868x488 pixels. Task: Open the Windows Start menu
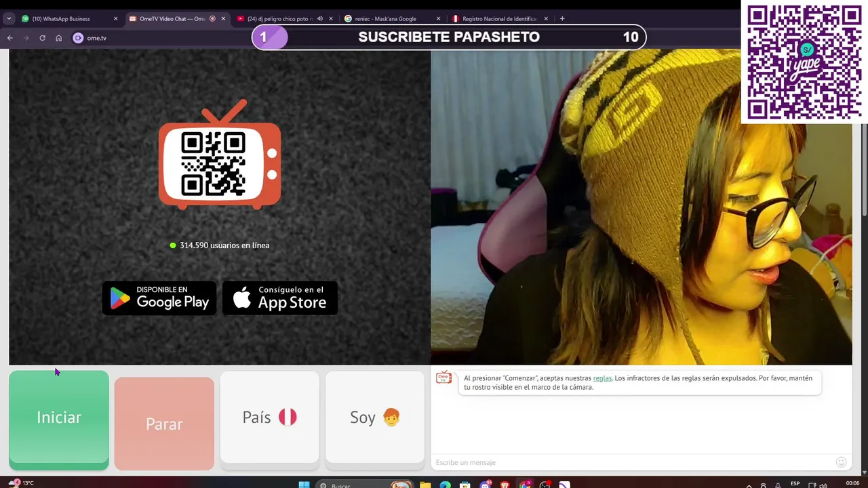(304, 485)
